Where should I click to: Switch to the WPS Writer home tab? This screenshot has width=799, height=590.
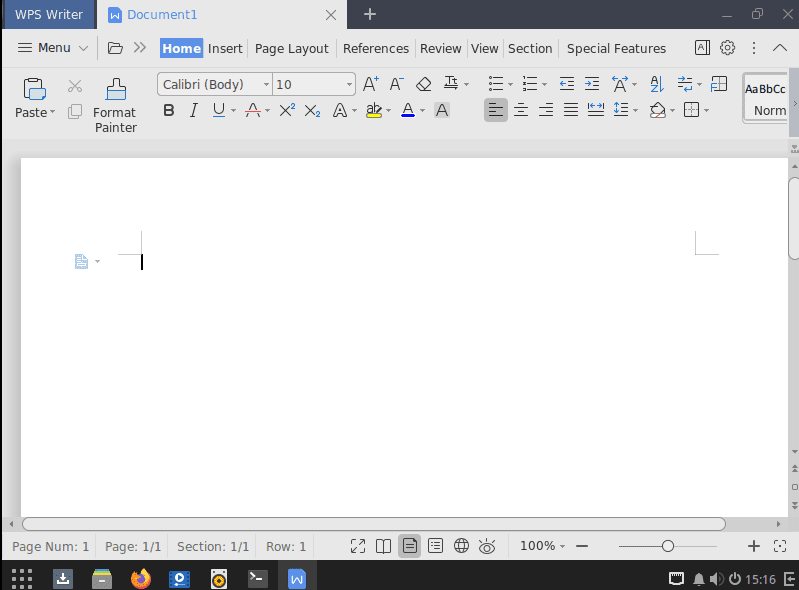pos(48,14)
